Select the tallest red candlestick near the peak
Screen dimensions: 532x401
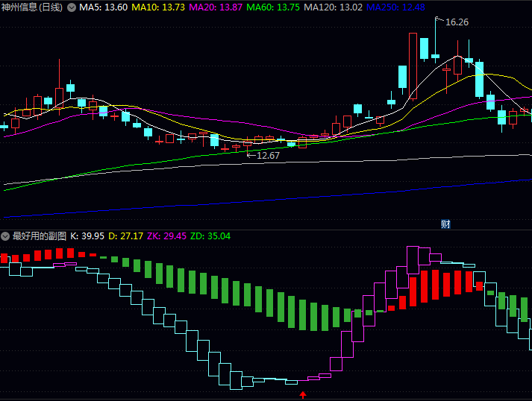[x=412, y=66]
